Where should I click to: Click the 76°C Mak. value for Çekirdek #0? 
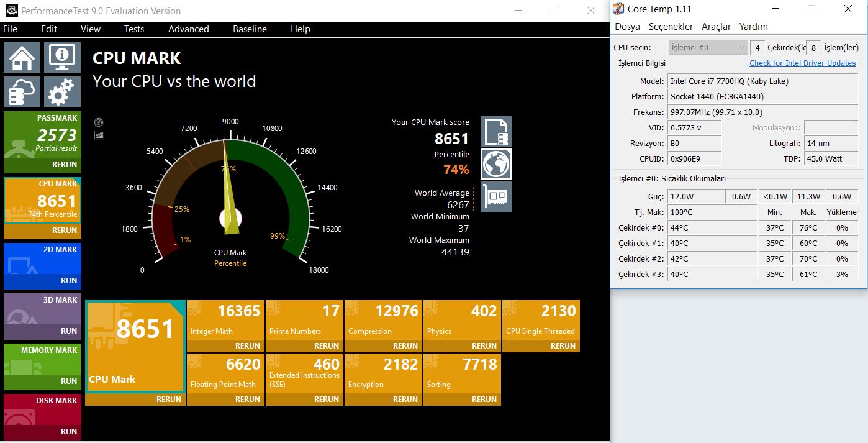click(808, 227)
